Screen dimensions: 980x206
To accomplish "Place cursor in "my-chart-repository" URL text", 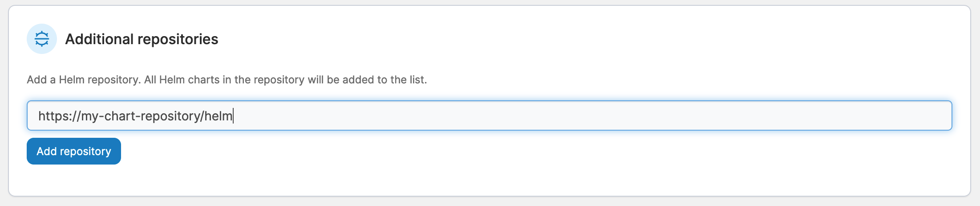I will (141, 116).
